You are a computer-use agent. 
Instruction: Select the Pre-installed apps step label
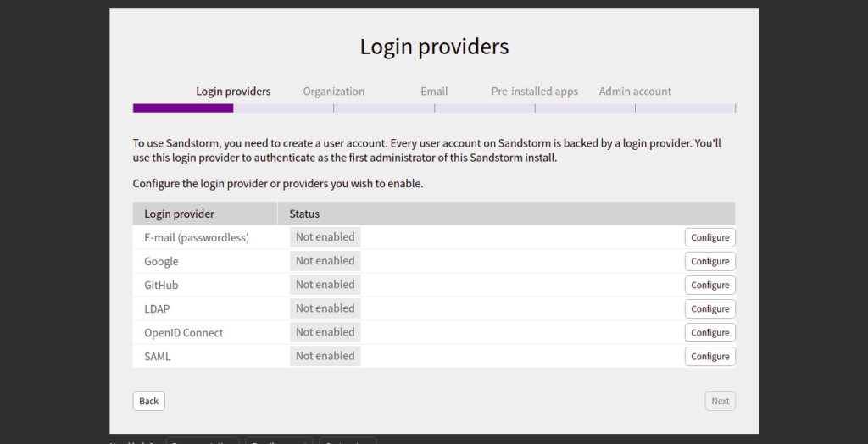pos(535,92)
